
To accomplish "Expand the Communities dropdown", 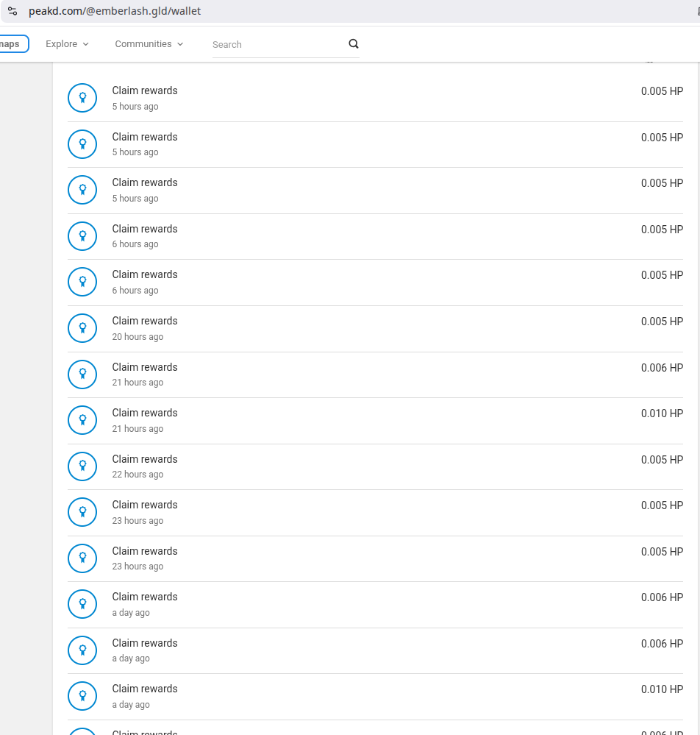I will click(x=149, y=43).
